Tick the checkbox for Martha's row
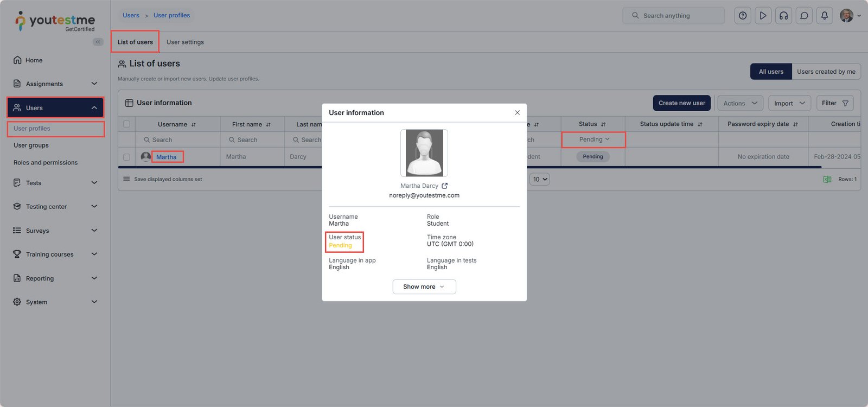 tap(126, 157)
